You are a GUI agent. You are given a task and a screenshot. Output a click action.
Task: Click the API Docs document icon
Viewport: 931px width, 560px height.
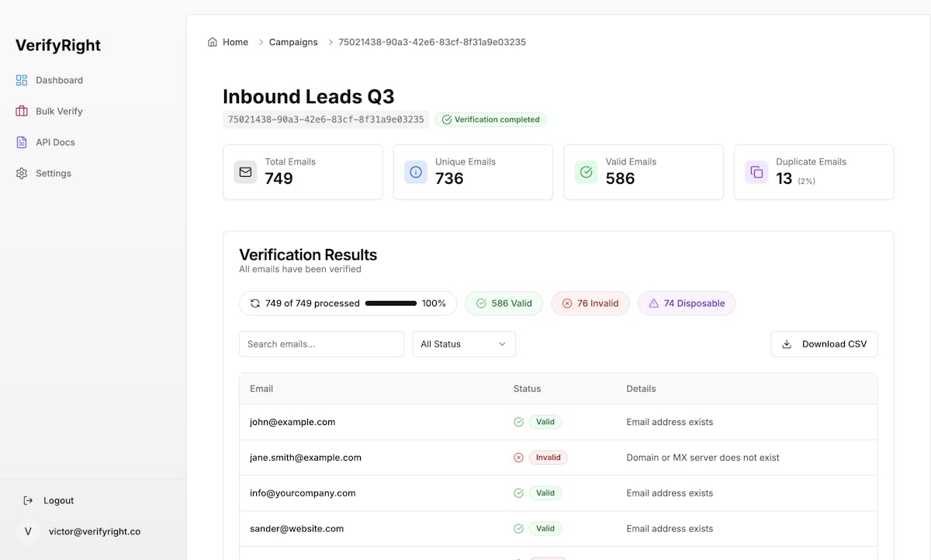(22, 142)
